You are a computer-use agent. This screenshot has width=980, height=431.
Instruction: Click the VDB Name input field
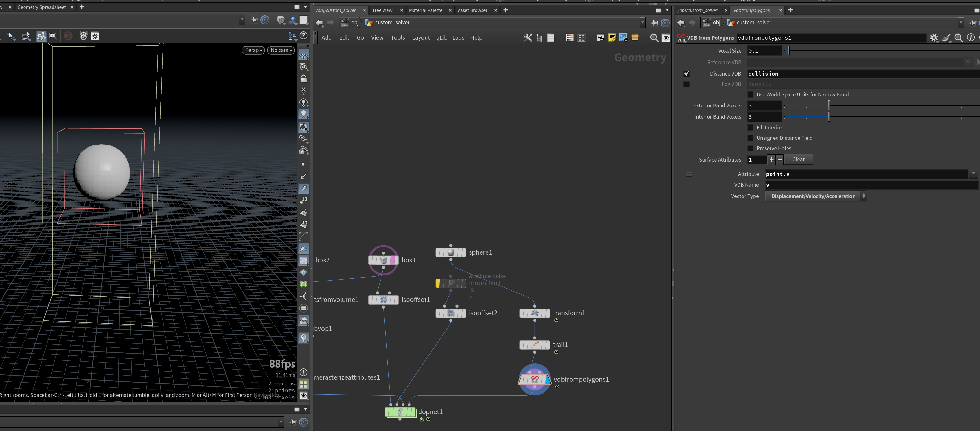click(x=871, y=185)
